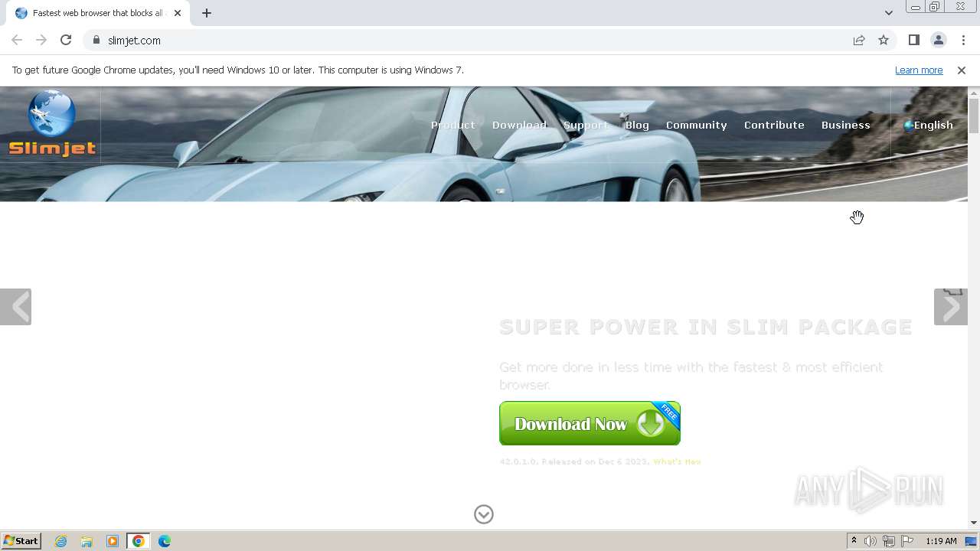
Task: Open the Chrome profile avatar
Action: tap(938, 40)
